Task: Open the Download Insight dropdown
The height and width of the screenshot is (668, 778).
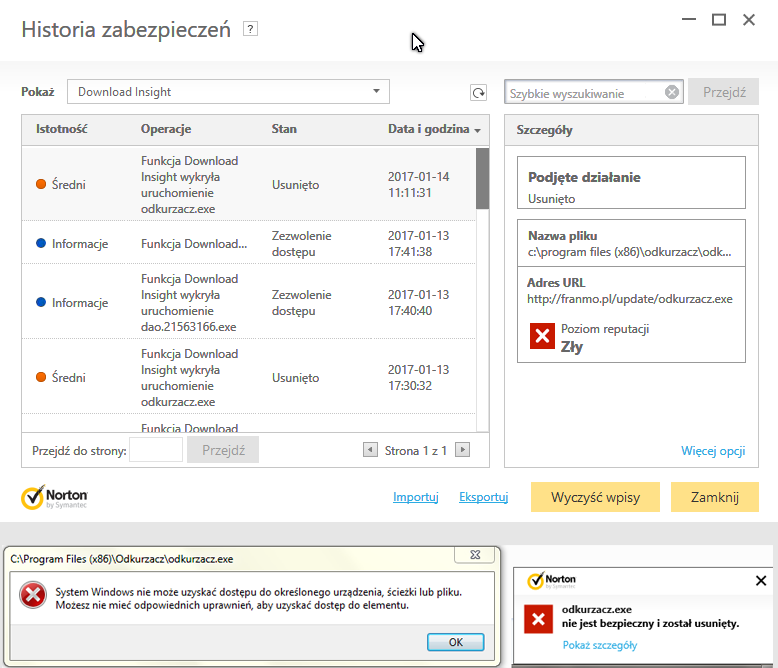Action: (x=228, y=92)
